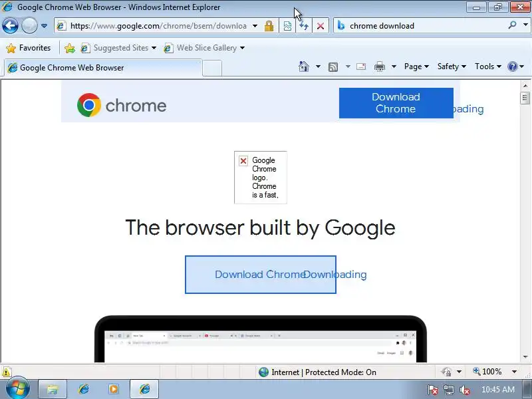Screen dimensions: 532x399
Task: Expand print options dropdown arrow
Action: point(394,66)
